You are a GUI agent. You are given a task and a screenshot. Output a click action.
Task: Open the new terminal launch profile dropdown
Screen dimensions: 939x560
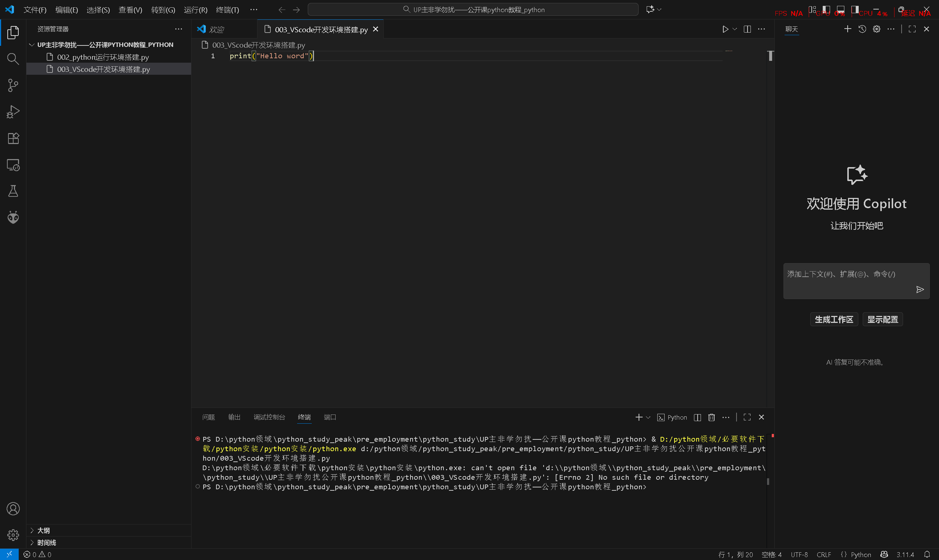(648, 417)
